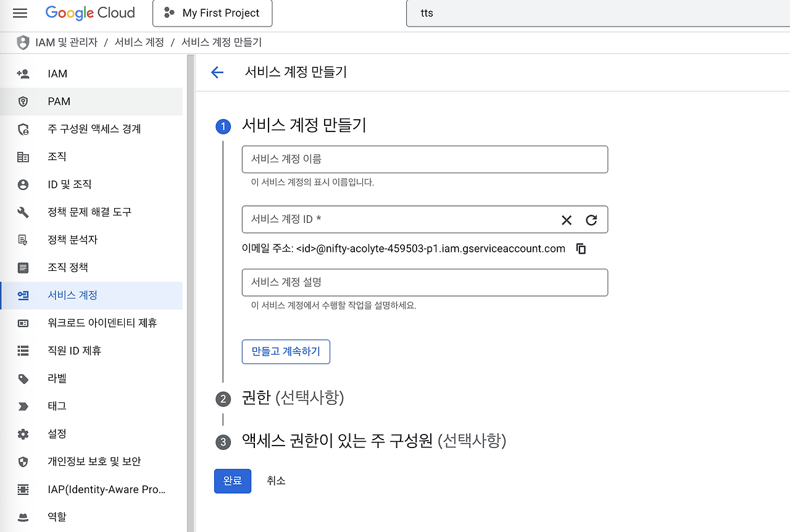
Task: Open 설정 in the sidebar
Action: 91,434
